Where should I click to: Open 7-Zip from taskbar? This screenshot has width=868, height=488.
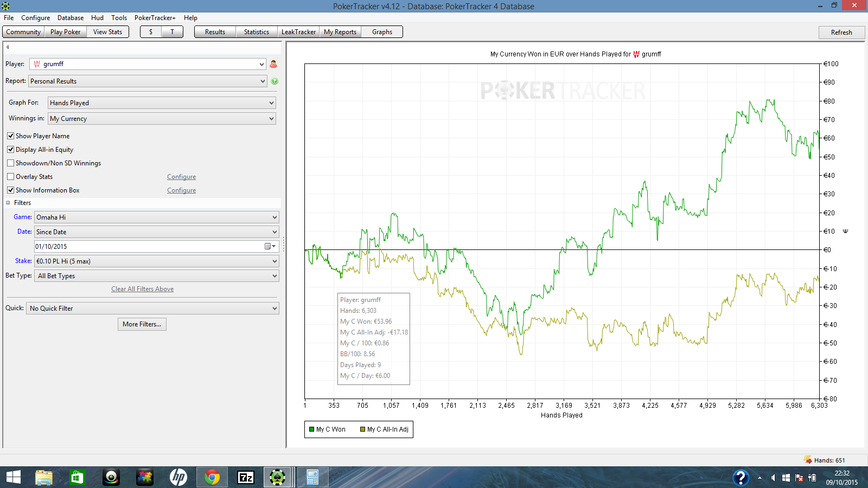click(246, 477)
